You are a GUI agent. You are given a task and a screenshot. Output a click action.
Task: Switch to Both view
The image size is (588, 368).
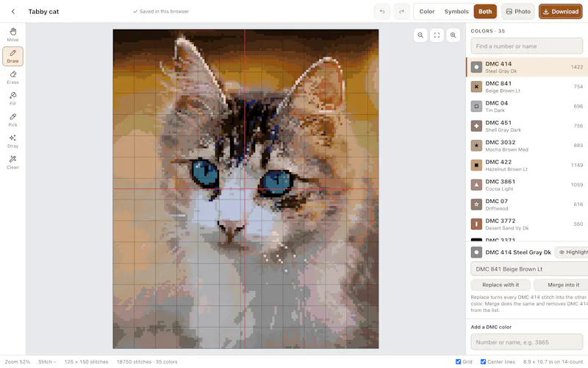click(485, 12)
